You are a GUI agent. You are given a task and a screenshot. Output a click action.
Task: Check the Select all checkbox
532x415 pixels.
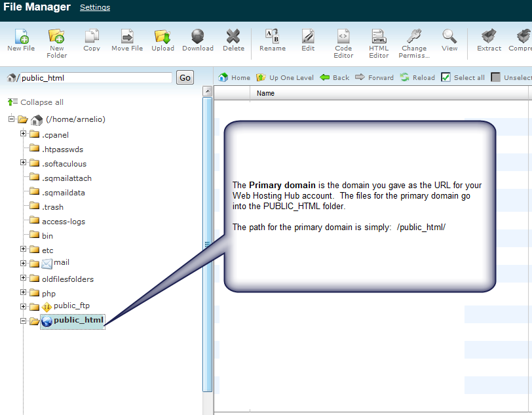(446, 77)
